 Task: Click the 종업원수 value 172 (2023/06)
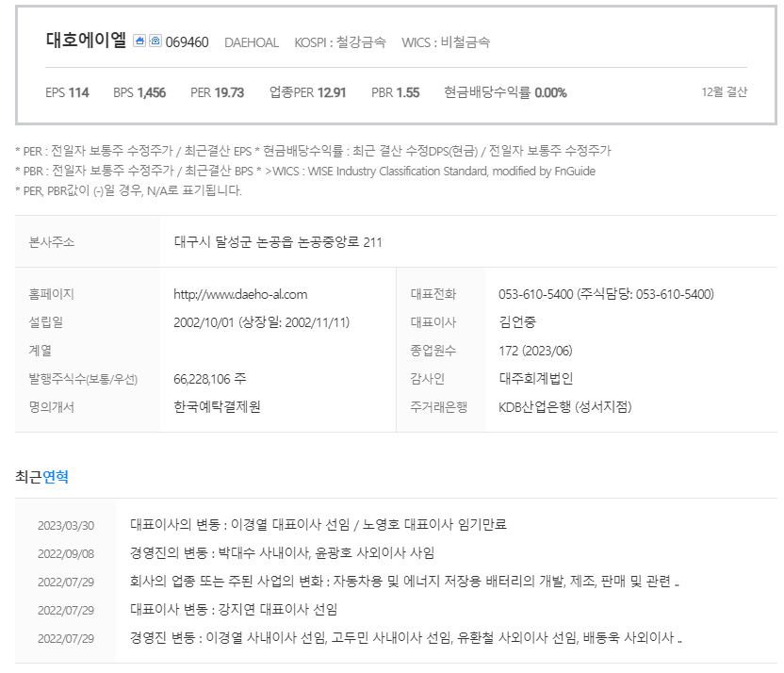(x=535, y=351)
